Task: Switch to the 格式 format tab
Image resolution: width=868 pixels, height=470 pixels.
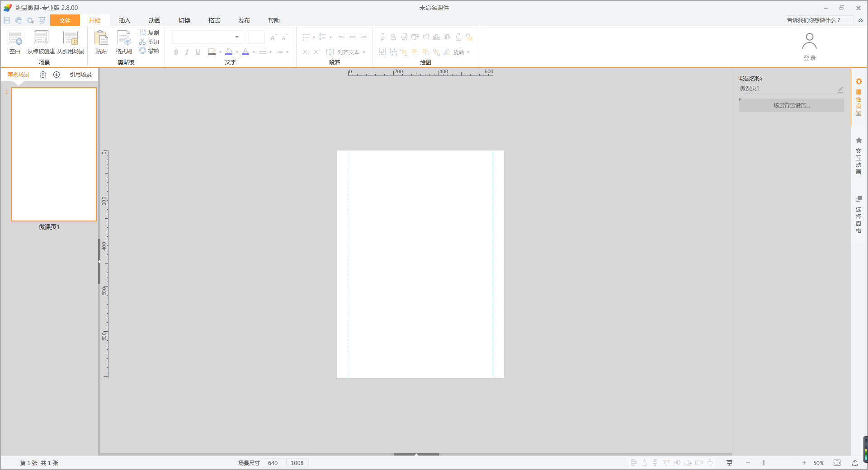Action: pos(214,20)
